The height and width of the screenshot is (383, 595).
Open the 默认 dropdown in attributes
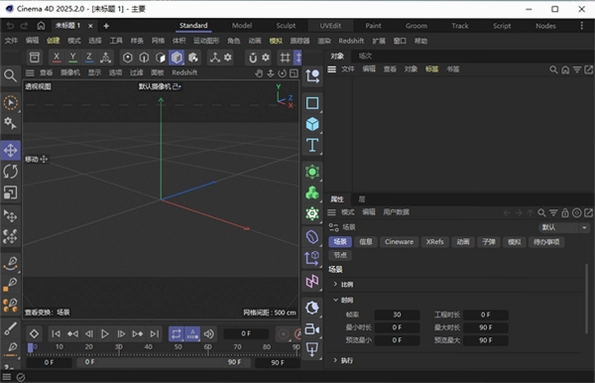(564, 227)
